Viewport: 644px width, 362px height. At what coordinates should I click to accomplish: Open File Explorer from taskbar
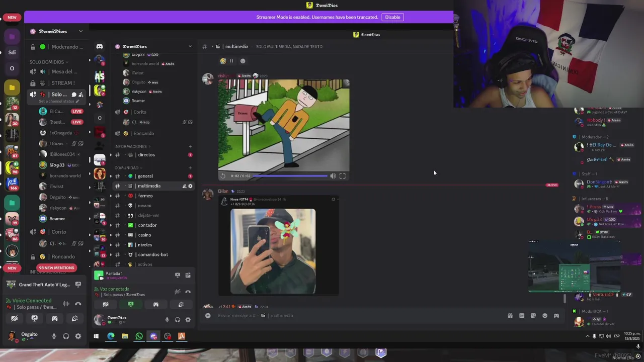coord(125,336)
